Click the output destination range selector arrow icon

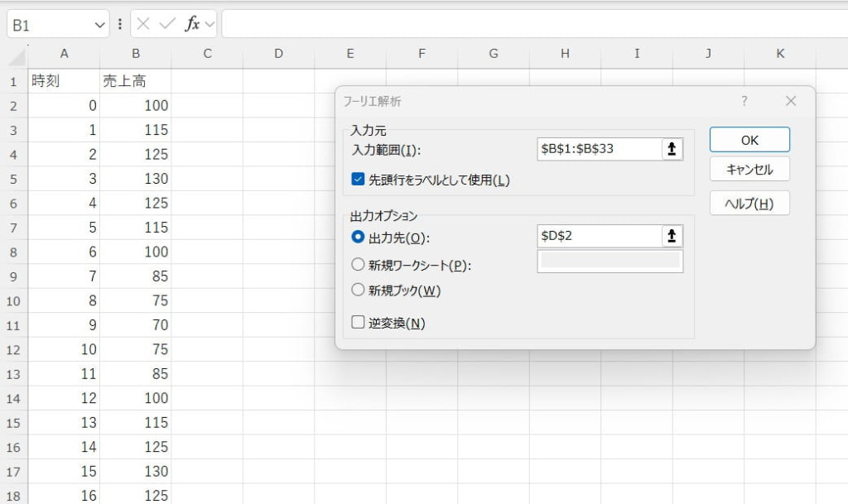pos(672,236)
